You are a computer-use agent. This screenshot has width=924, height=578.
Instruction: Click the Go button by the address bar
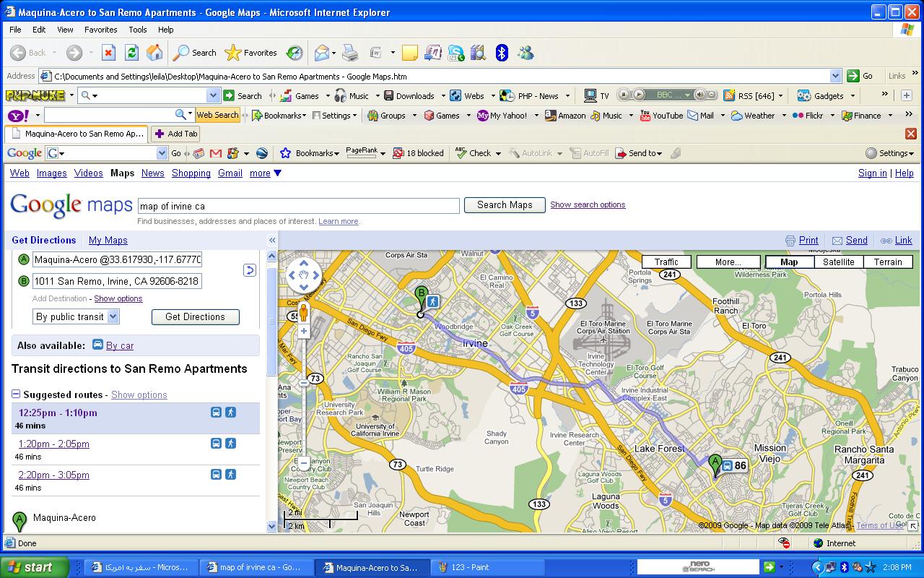click(860, 76)
